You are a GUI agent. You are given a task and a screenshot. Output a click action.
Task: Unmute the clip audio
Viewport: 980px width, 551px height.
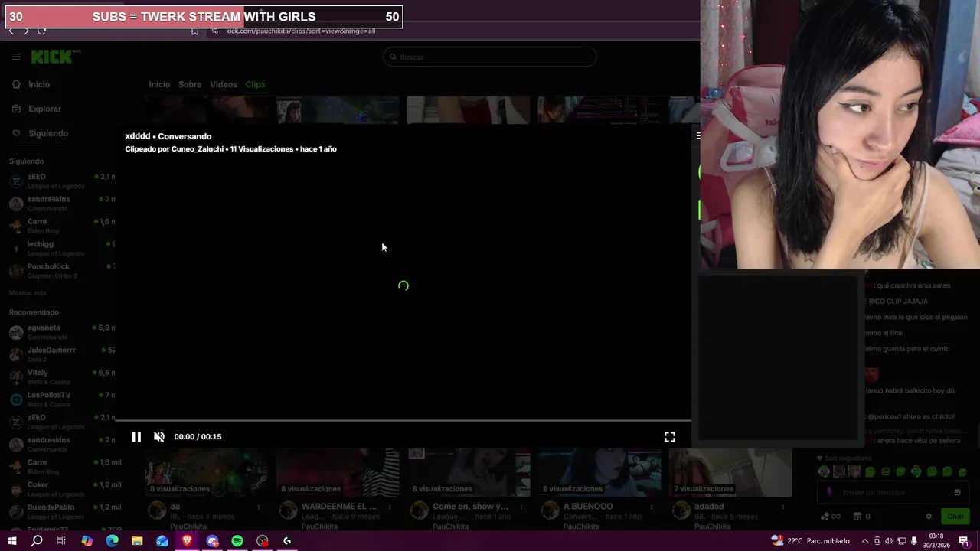[x=159, y=437]
